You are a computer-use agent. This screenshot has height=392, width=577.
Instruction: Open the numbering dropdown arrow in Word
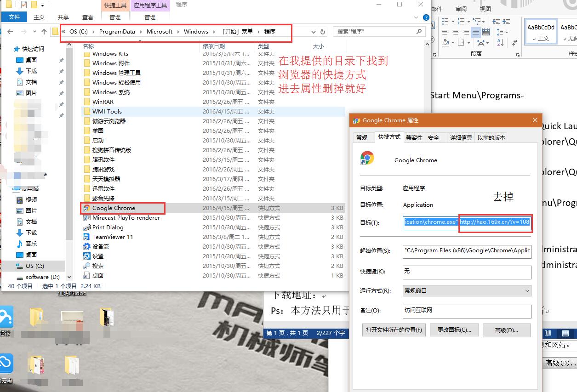pyautogui.click(x=468, y=22)
